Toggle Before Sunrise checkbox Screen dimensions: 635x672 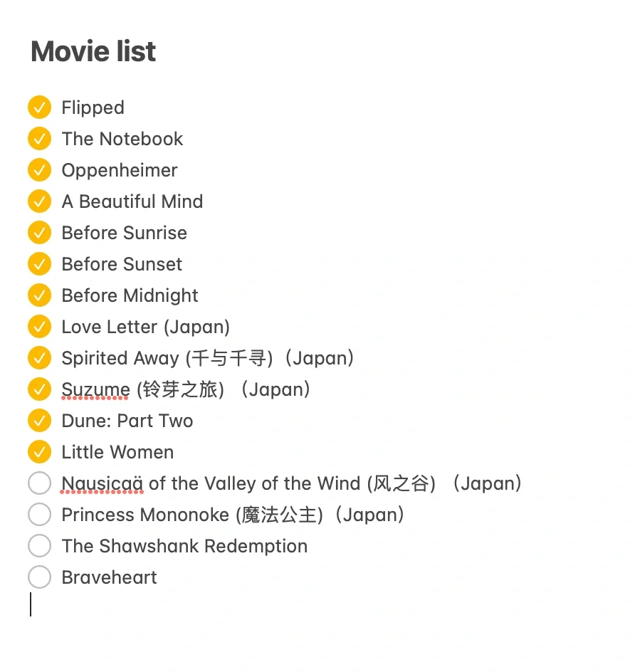tap(39, 232)
